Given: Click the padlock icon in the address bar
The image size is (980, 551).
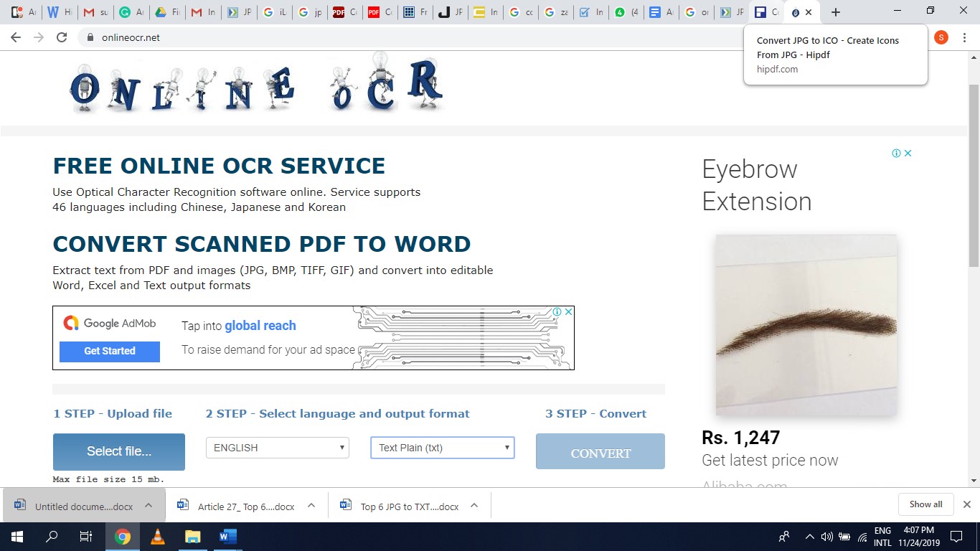Looking at the screenshot, I should [x=90, y=37].
